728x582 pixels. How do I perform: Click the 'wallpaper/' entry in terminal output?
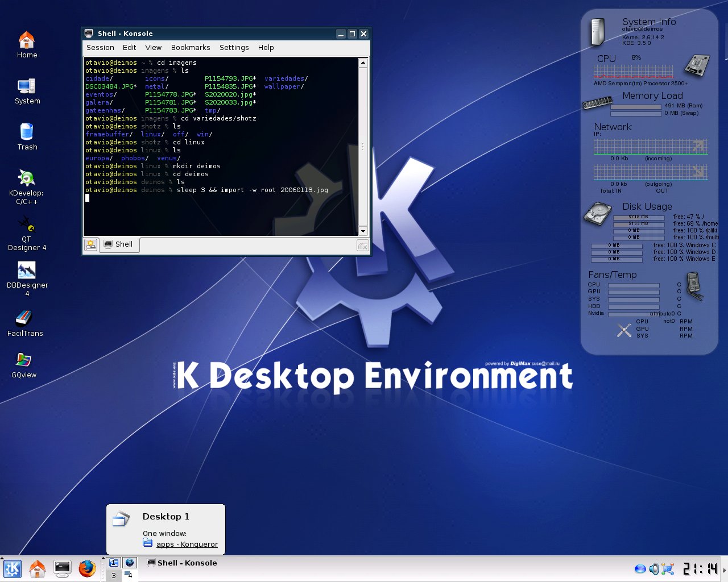click(x=284, y=86)
